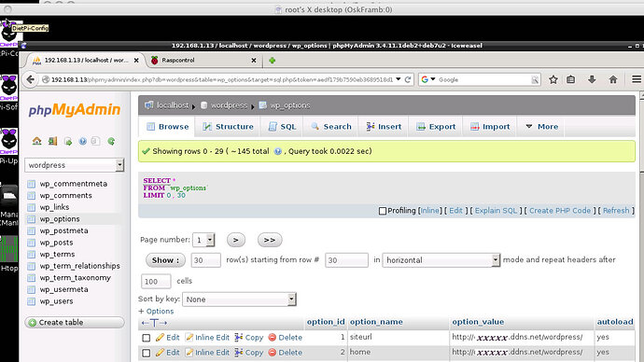Sort by option_name column header
The image size is (644, 362).
pos(376,322)
